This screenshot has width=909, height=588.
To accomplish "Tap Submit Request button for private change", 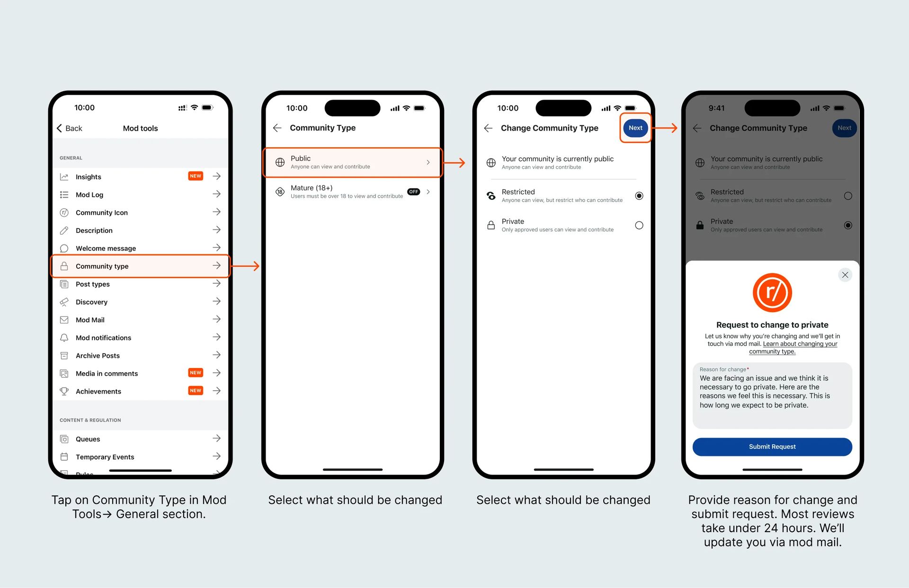I will (x=772, y=446).
